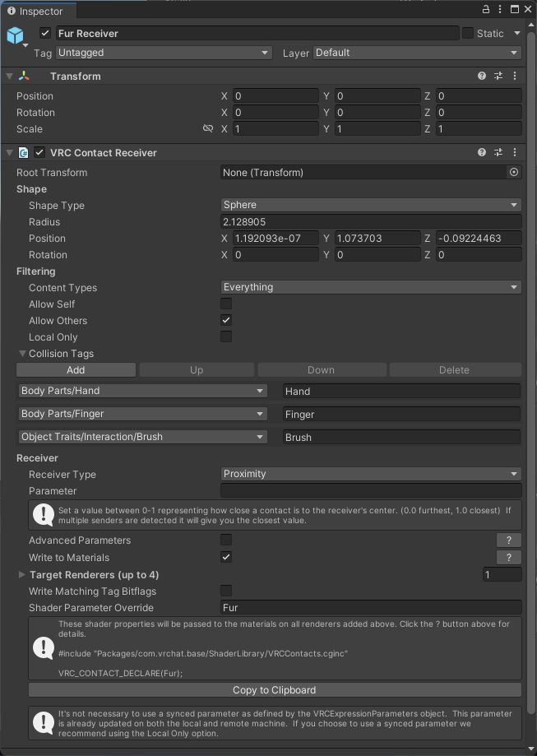
Task: Click Copy to Clipboard button
Action: (275, 690)
